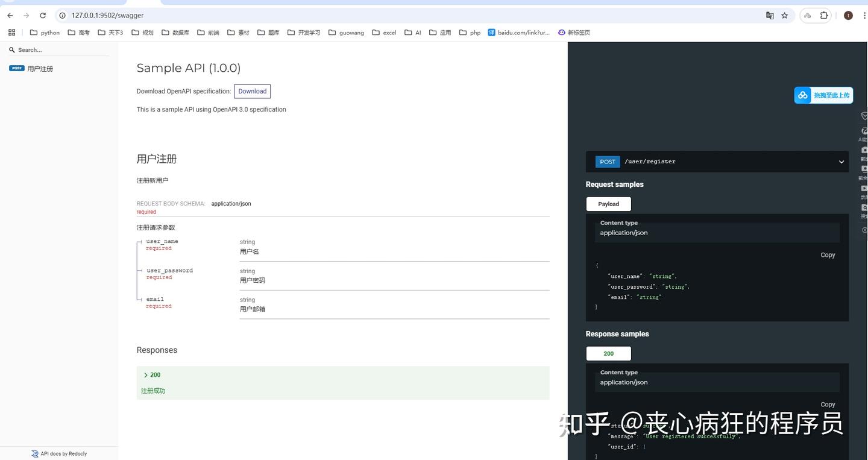Open response samples Content type dropdown
Viewport: 868px width, 460px height.
click(x=717, y=382)
